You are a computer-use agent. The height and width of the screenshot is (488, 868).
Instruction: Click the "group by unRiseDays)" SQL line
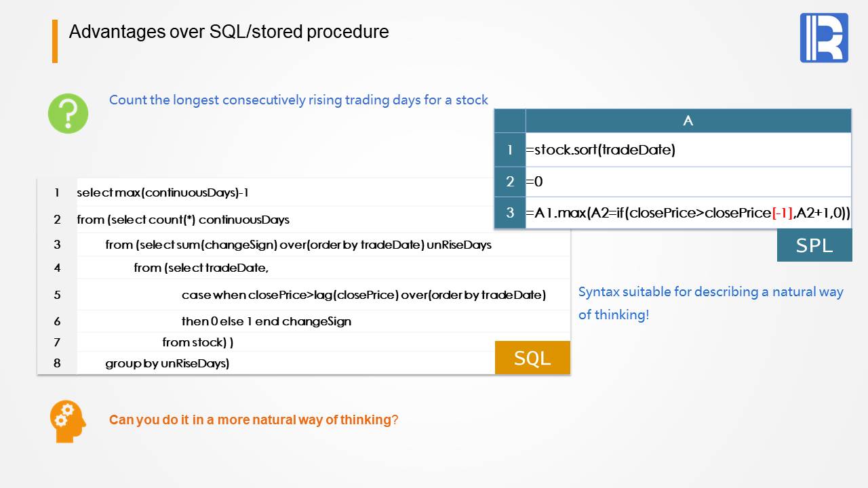(x=167, y=363)
